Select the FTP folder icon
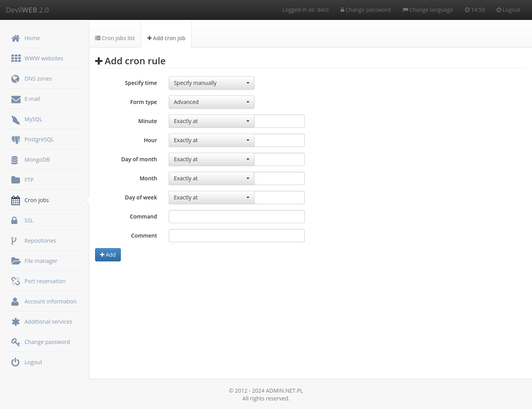The image size is (532, 409). pyautogui.click(x=16, y=180)
